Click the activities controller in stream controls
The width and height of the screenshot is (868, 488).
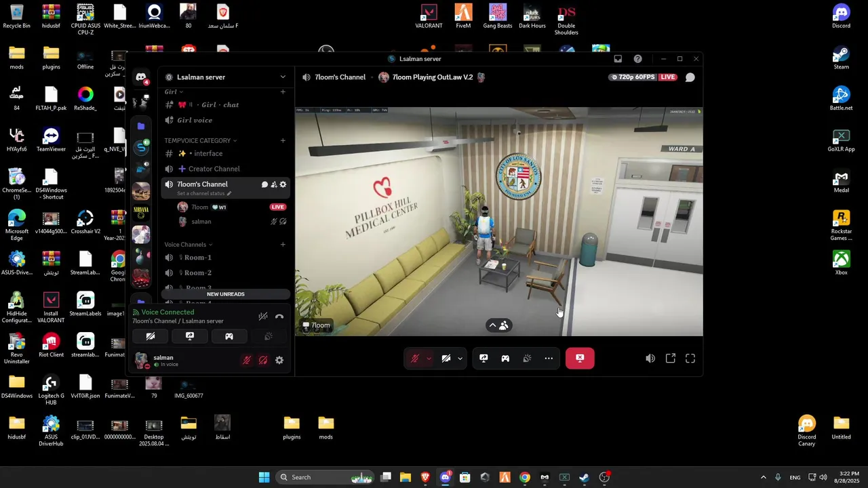pyautogui.click(x=505, y=359)
